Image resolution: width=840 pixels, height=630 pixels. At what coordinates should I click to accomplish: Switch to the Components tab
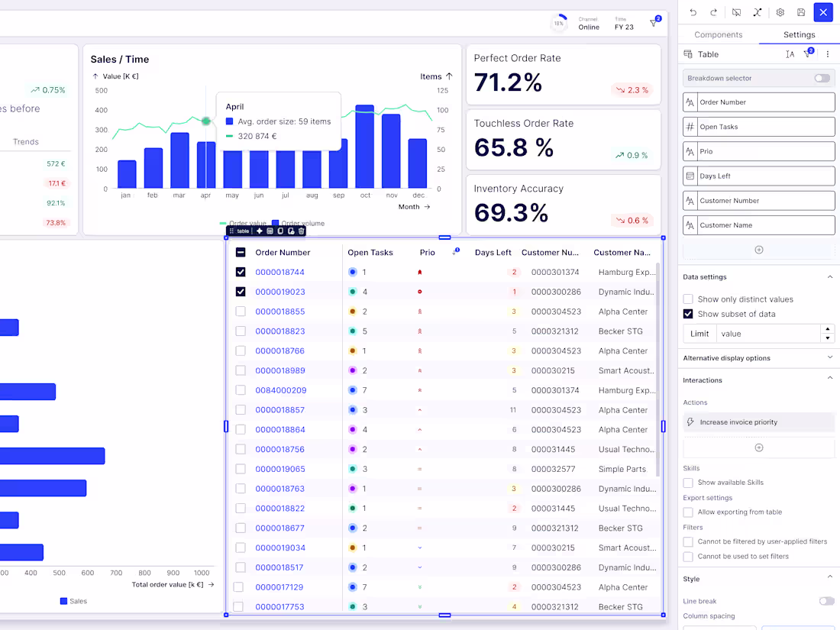pos(718,34)
